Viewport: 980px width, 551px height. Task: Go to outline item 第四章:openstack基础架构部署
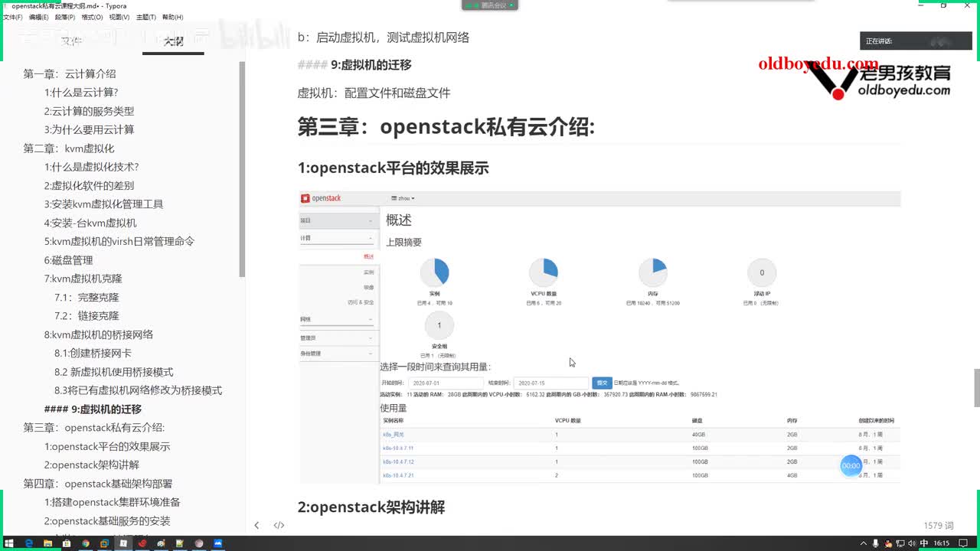(98, 484)
